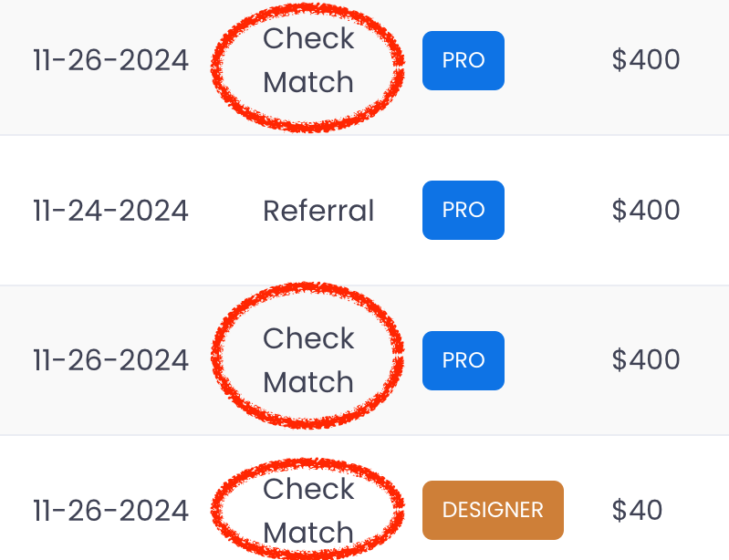
Task: Click the $400 amount in third row
Action: [646, 359]
